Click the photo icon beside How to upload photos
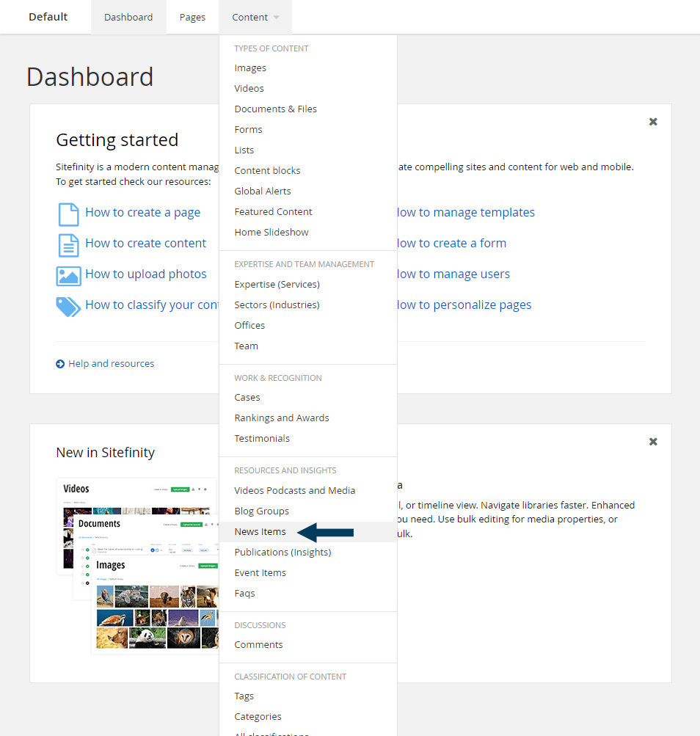The image size is (700, 736). tap(68, 276)
